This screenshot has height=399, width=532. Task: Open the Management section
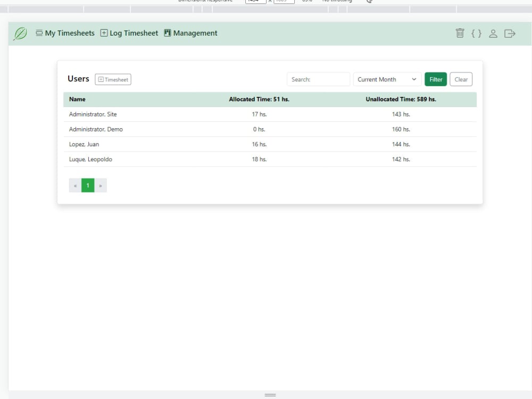[x=194, y=33]
